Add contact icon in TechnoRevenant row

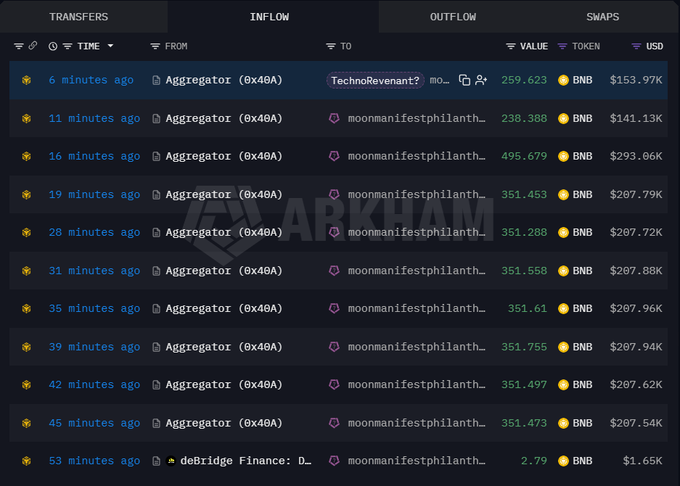click(481, 80)
